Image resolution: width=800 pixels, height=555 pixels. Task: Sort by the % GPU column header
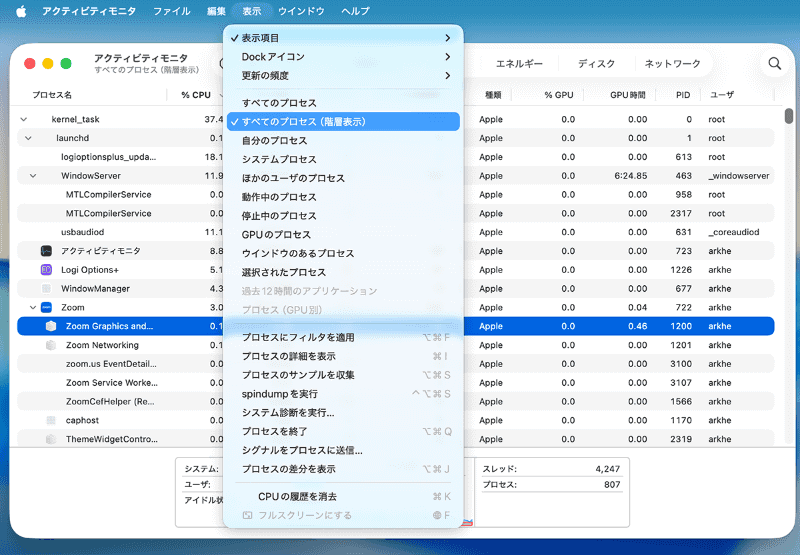[559, 95]
